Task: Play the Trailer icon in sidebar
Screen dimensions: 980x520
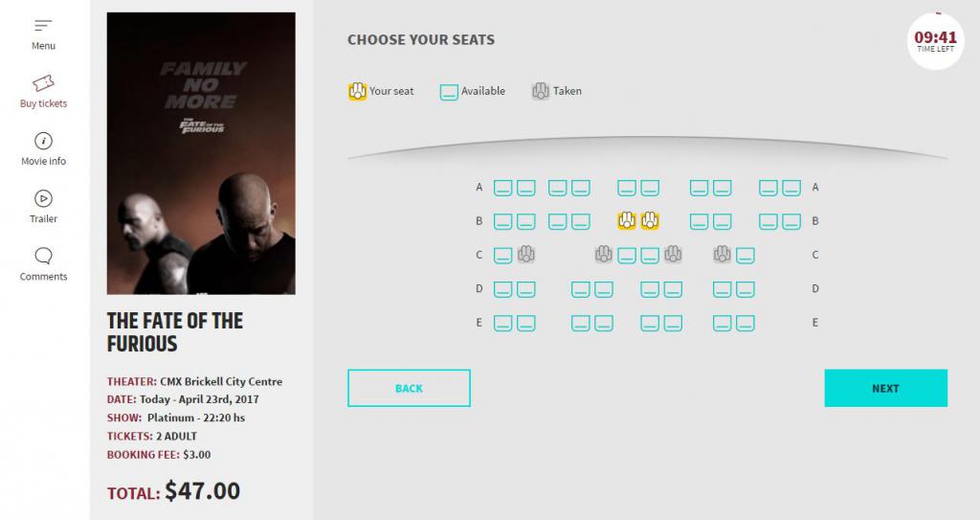Action: 43,198
